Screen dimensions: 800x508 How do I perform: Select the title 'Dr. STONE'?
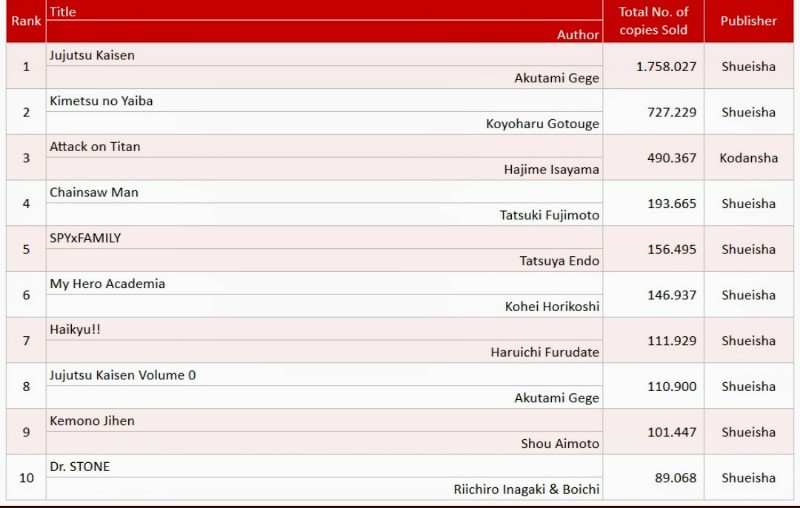[80, 467]
